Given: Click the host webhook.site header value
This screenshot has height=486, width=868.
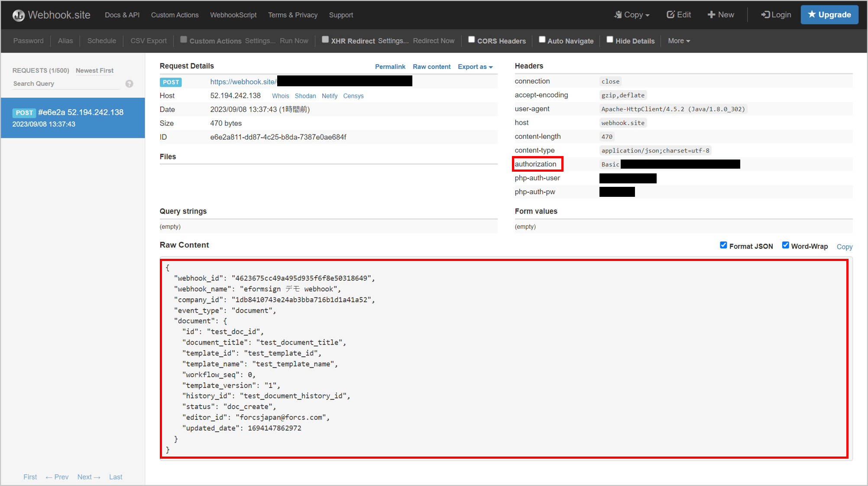Looking at the screenshot, I should point(623,123).
